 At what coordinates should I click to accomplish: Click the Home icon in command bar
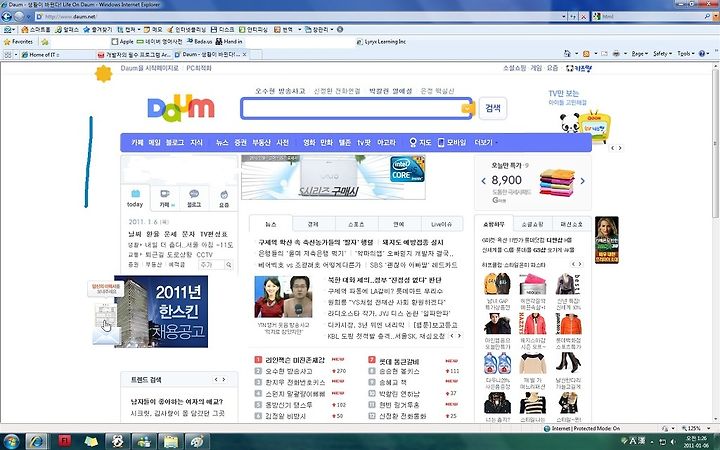tap(567, 54)
